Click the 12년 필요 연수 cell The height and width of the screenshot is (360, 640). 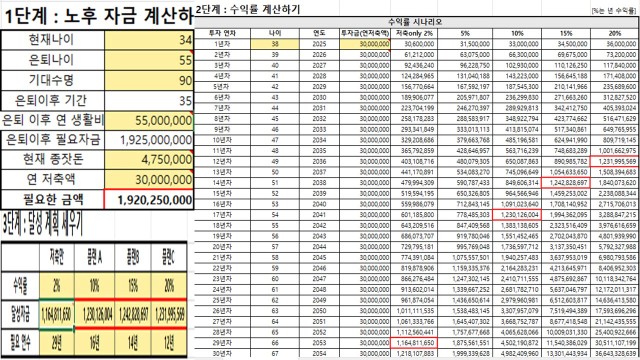coord(169,343)
